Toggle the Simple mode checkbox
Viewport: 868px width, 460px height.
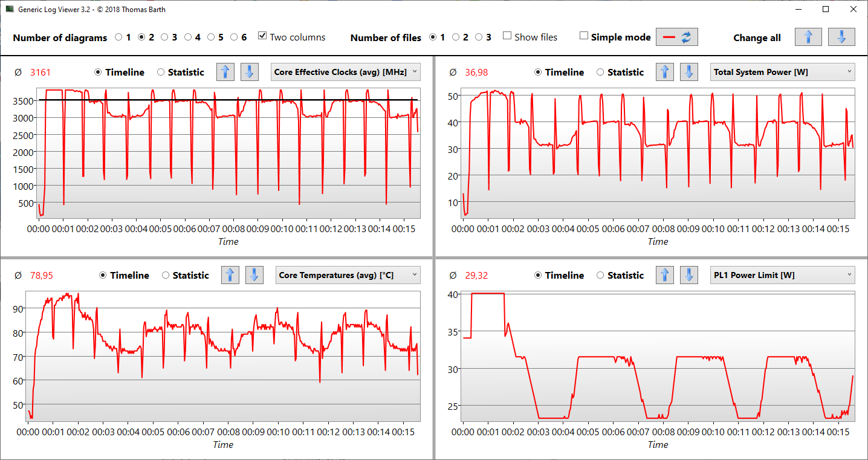[x=583, y=36]
